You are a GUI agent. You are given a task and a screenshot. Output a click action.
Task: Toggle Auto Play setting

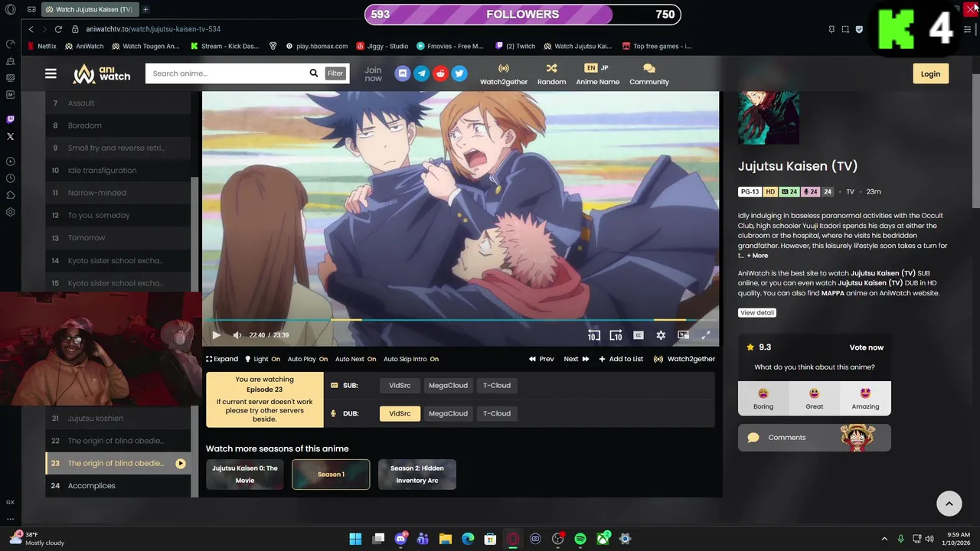[308, 359]
